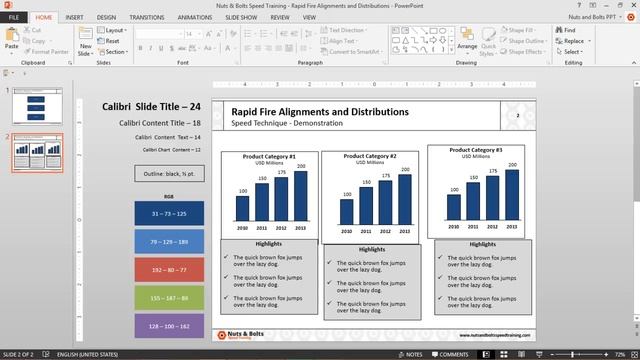
Task: Open the FILE tab
Action: (x=14, y=17)
